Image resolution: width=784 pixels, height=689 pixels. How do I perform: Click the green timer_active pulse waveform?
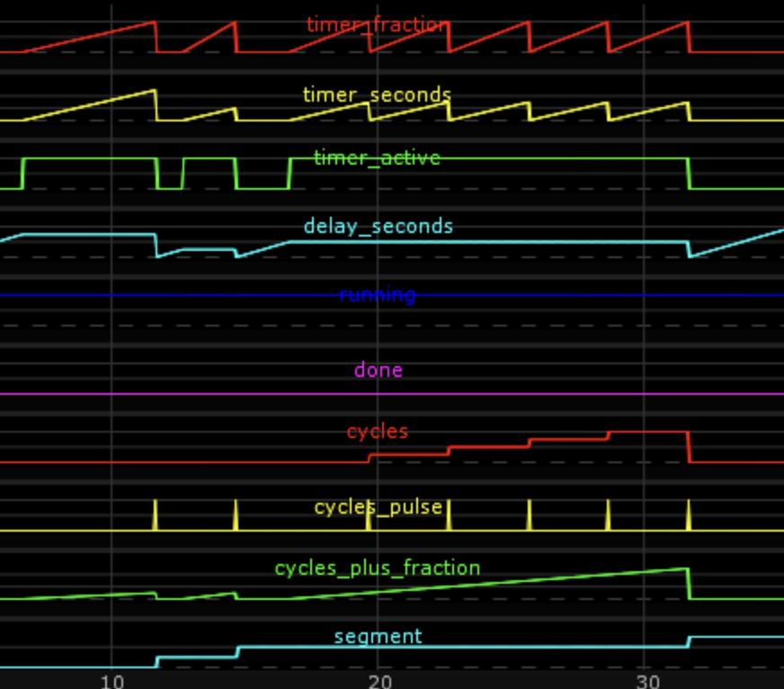(x=90, y=157)
